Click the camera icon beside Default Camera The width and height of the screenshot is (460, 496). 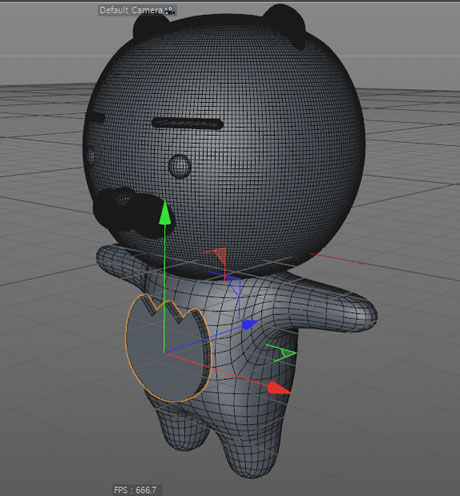point(170,11)
